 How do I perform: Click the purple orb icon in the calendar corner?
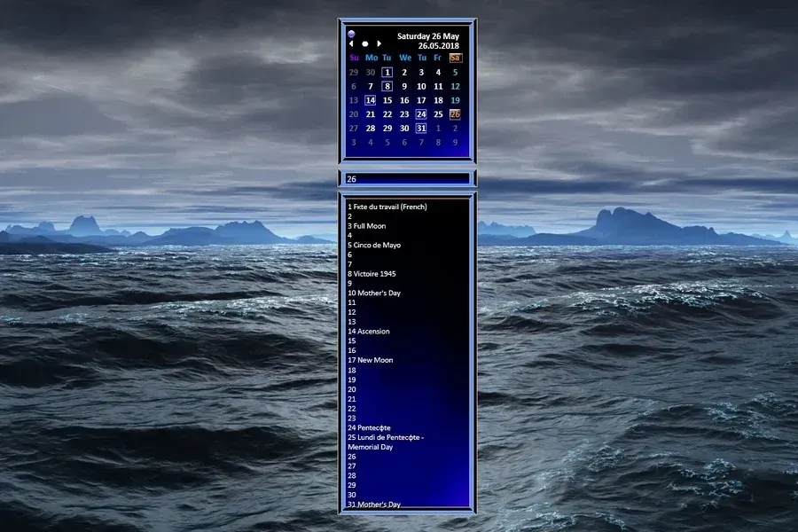tap(351, 34)
